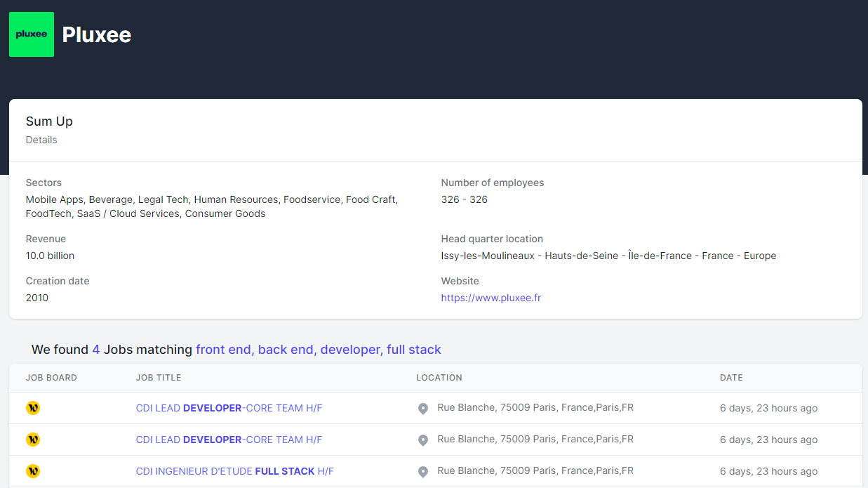Open the https://www.pluxee.fr website link
The width and height of the screenshot is (868, 488).
click(x=491, y=298)
